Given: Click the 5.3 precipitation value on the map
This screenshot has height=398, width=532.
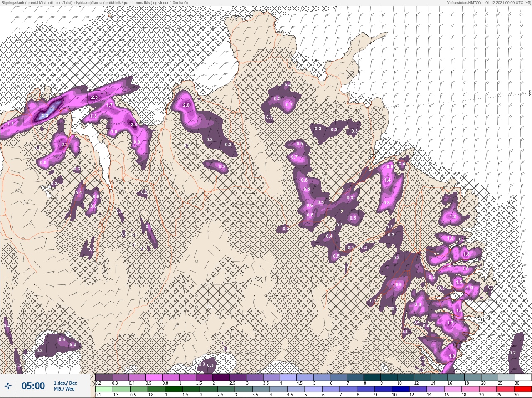Looking at the screenshot, I should pos(45,115).
